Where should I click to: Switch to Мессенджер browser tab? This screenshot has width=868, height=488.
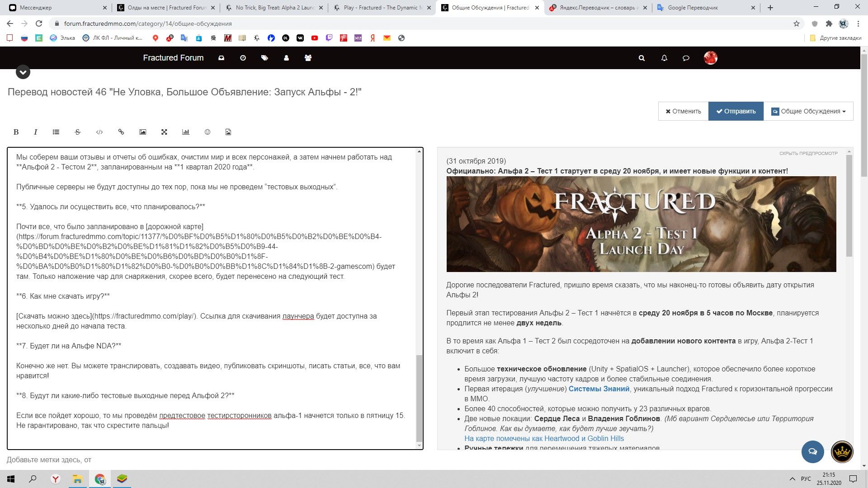pyautogui.click(x=36, y=8)
